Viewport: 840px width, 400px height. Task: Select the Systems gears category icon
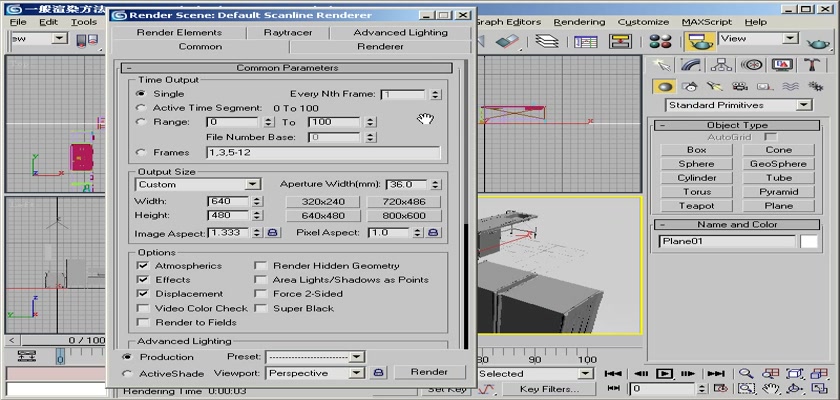(x=815, y=87)
